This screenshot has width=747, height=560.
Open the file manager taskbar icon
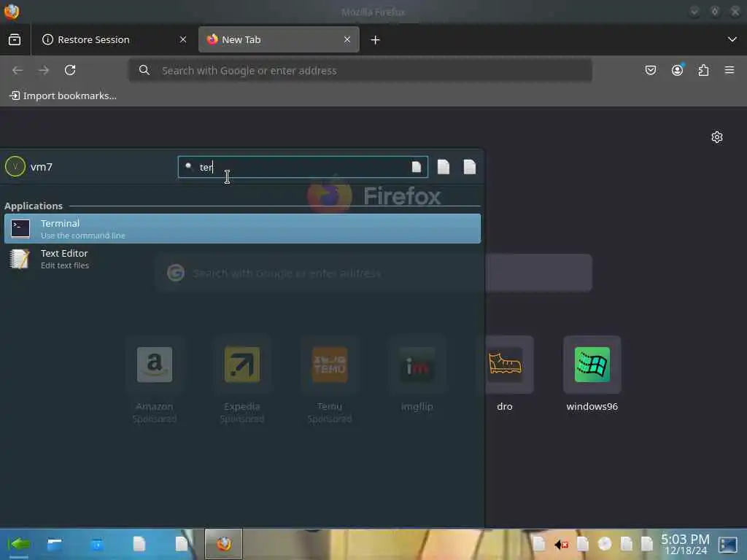(54, 544)
